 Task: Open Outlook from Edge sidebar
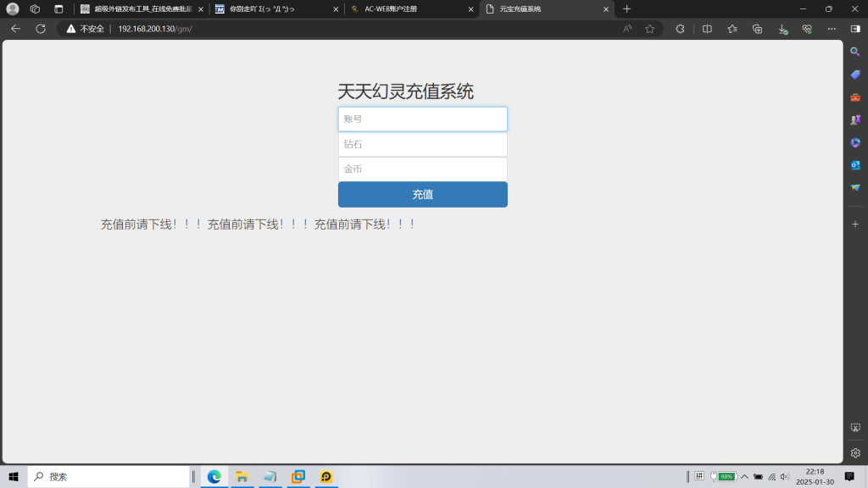[x=855, y=164]
